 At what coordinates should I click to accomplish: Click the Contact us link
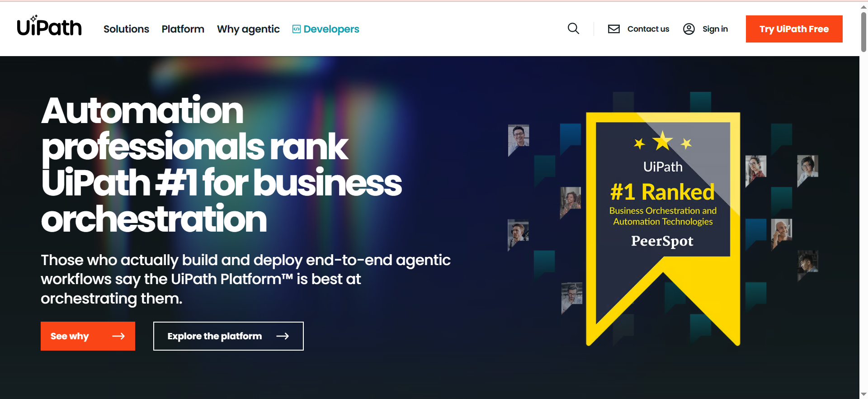coord(648,29)
